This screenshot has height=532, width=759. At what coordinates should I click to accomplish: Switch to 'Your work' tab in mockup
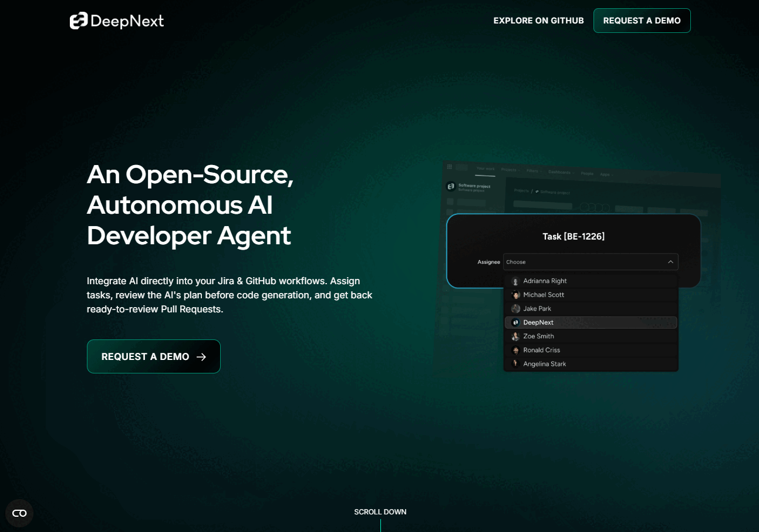click(485, 169)
